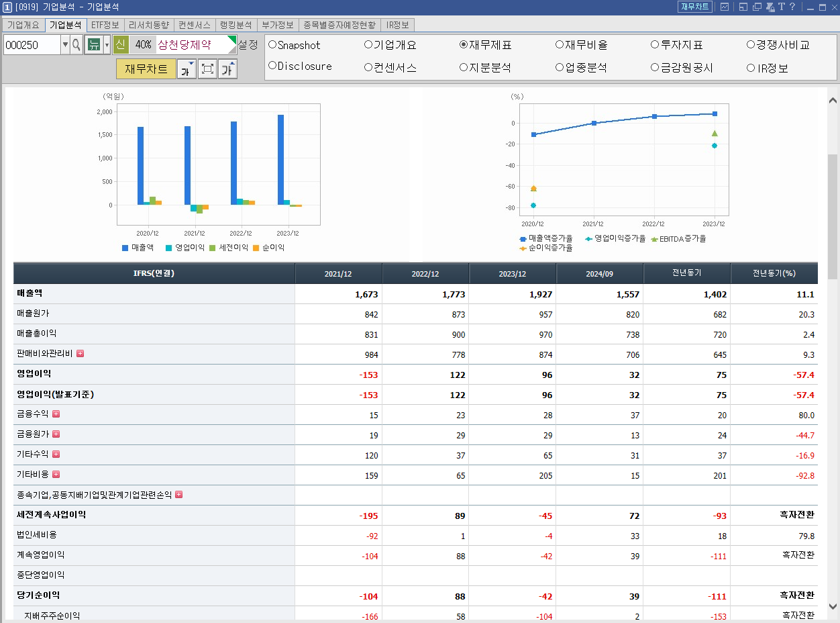Expand 기타수익 row plus icon
Screen dimensions: 840x623
point(56,454)
